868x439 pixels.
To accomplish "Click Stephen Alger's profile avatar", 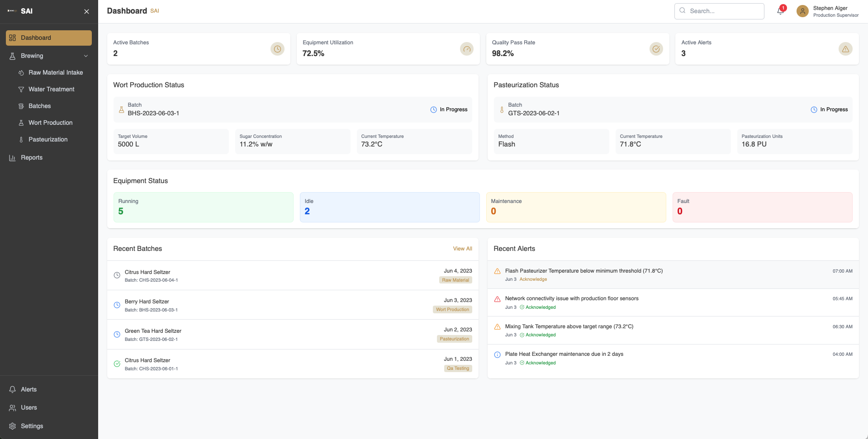I will tap(802, 11).
